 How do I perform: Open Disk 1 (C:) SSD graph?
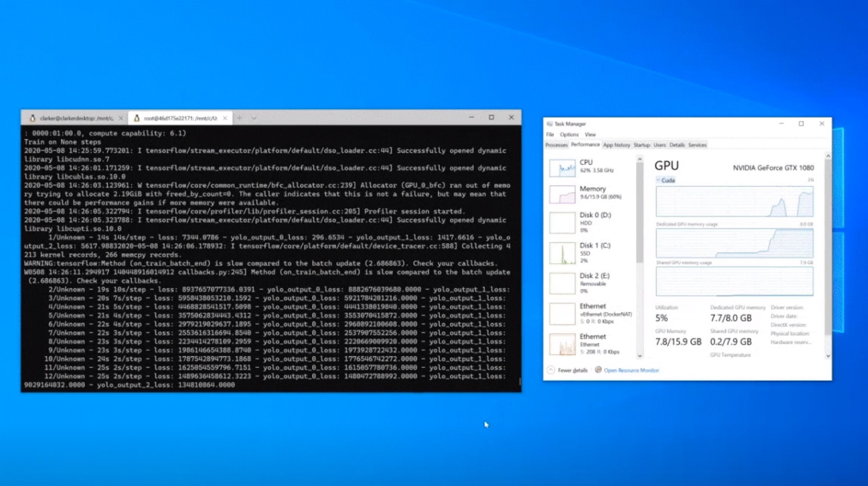[x=562, y=253]
